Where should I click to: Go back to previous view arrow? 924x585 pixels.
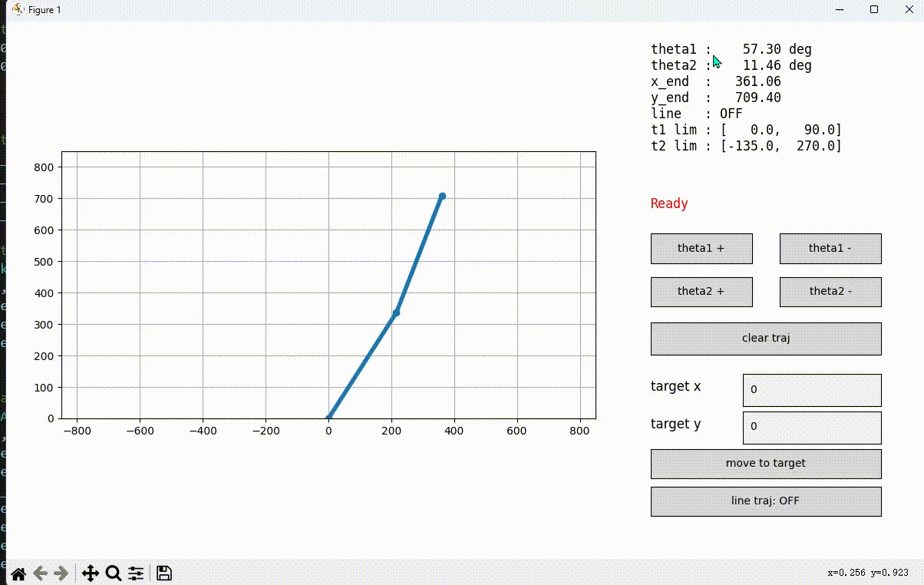pyautogui.click(x=41, y=573)
